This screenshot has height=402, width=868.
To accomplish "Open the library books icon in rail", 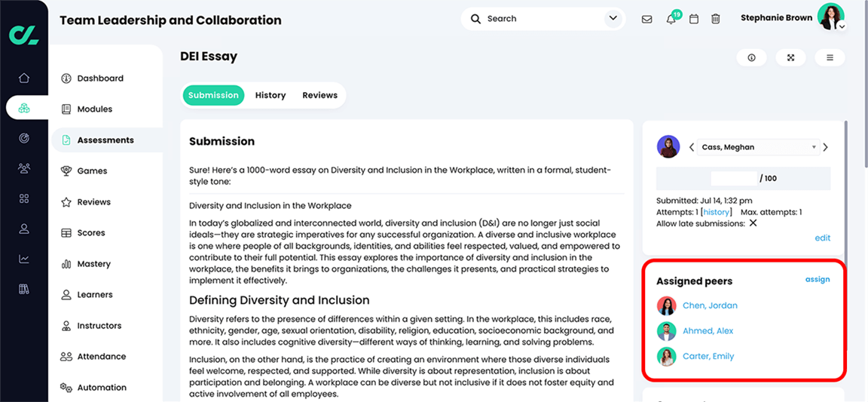I will pyautogui.click(x=24, y=288).
